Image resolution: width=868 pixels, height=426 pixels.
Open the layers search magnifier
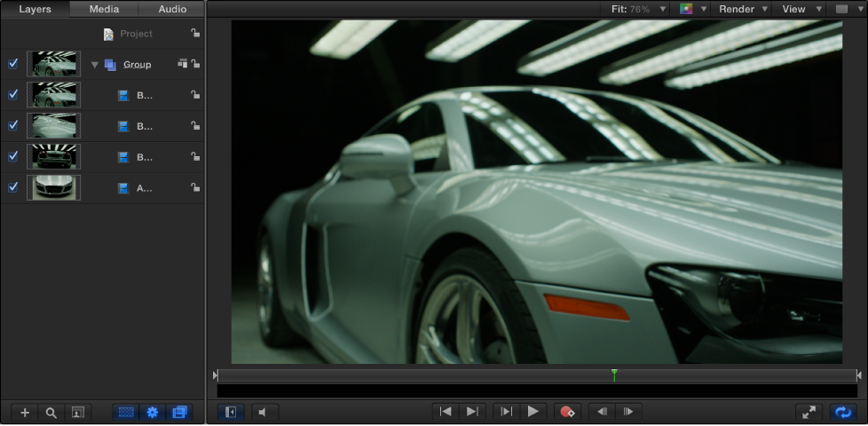coord(51,412)
